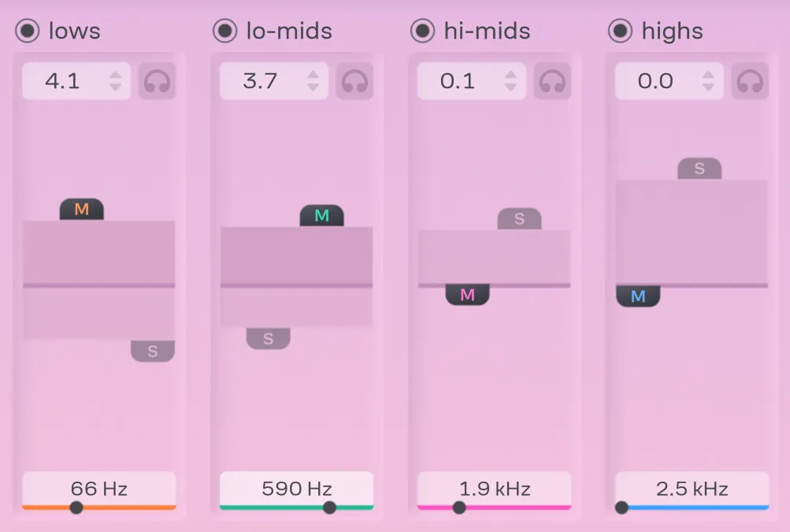Screen dimensions: 790x532
Task: Click the 1.9 kHz frequency field
Action: (x=495, y=488)
